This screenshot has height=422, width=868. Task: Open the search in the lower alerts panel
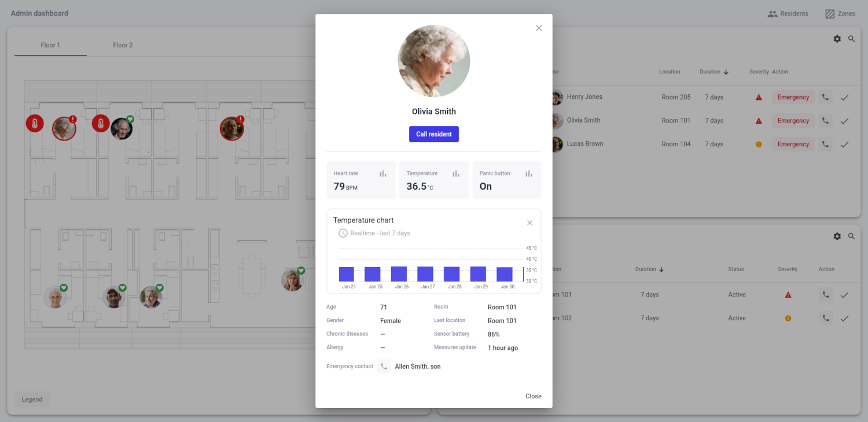(x=851, y=236)
